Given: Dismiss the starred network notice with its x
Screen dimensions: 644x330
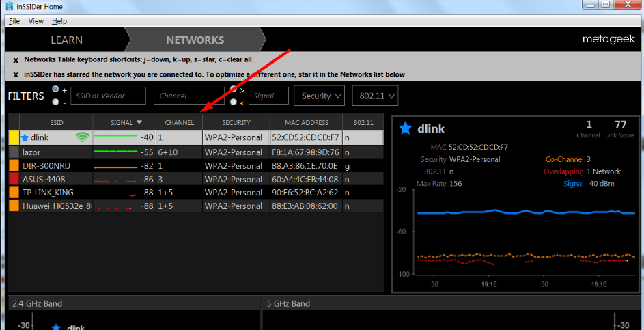Looking at the screenshot, I should (16, 74).
